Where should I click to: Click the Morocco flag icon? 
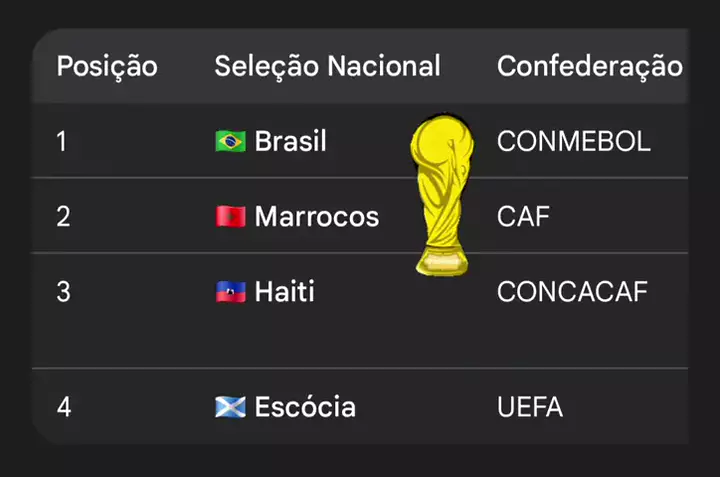[x=230, y=216]
